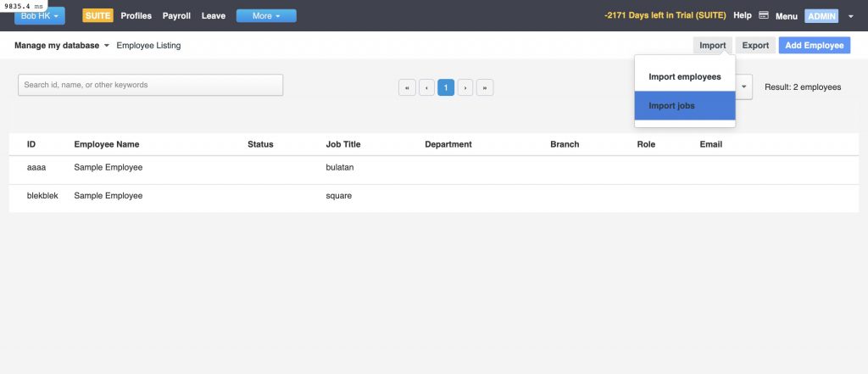Image resolution: width=868 pixels, height=374 pixels.
Task: Click the Status column header
Action: 260,144
